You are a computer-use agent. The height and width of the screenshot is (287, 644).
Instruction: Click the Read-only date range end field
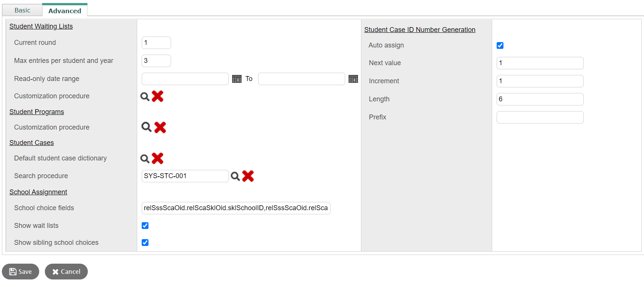(x=301, y=79)
